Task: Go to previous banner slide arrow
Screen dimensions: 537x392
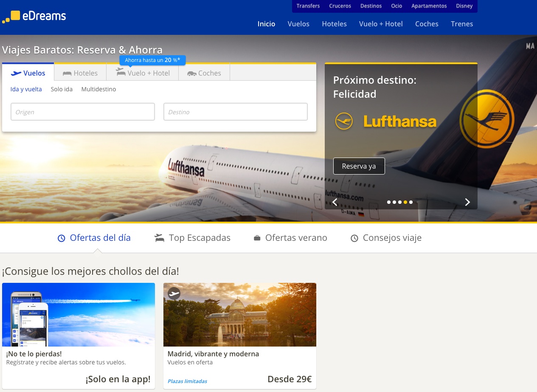Action: (x=335, y=202)
